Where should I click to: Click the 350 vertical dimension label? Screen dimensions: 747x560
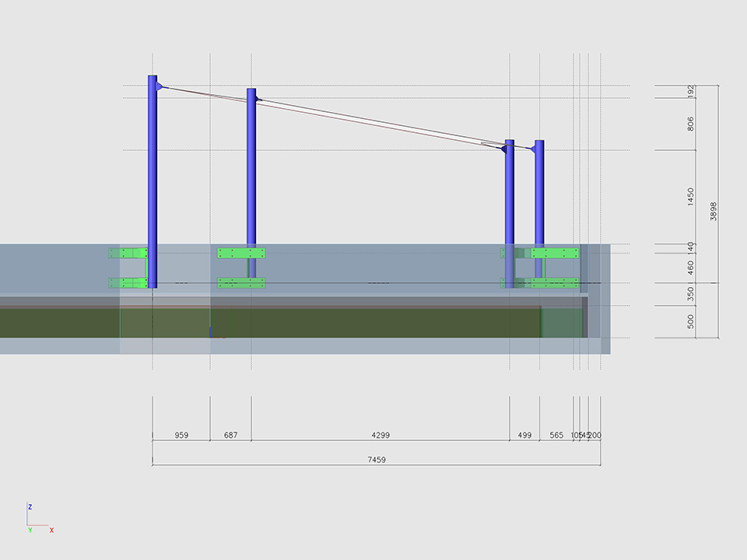coord(690,294)
